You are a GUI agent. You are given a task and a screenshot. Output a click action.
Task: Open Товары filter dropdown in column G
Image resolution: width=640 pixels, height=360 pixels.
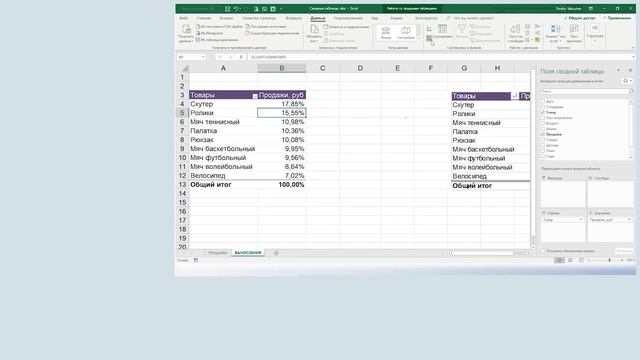(515, 96)
